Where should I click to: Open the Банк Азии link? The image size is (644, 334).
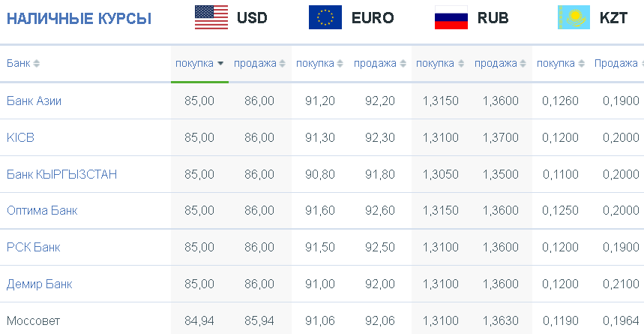point(34,101)
